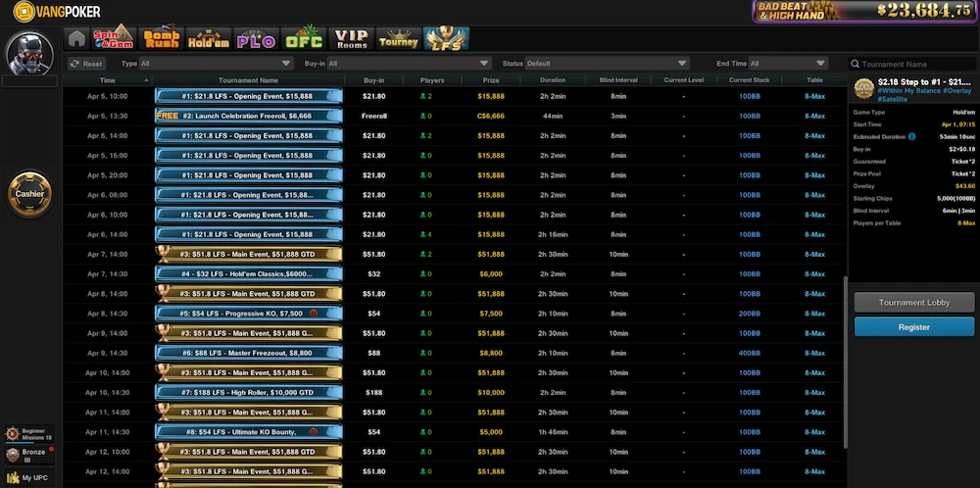
Task: Open the Tourney tab
Action: coord(398,39)
